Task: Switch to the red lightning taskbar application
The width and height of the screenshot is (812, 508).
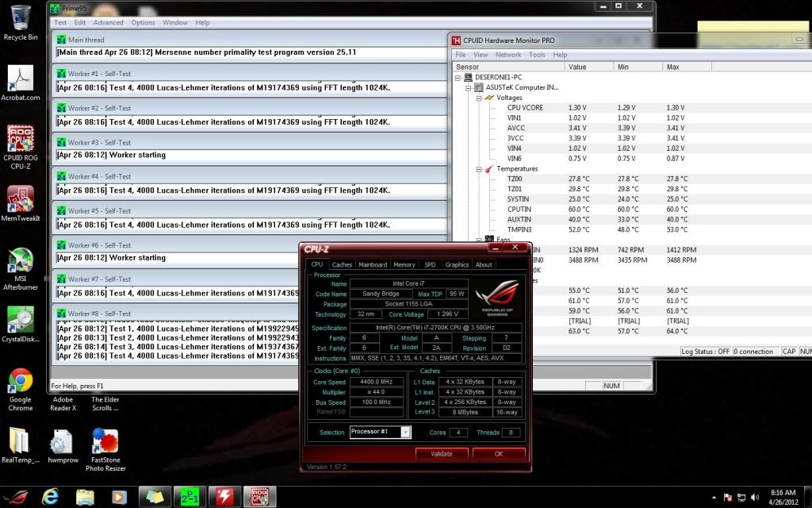Action: [224, 497]
